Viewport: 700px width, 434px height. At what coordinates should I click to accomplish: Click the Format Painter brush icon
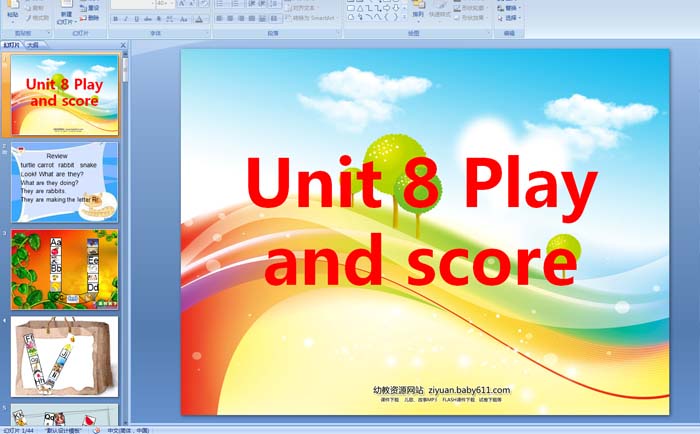(x=29, y=18)
